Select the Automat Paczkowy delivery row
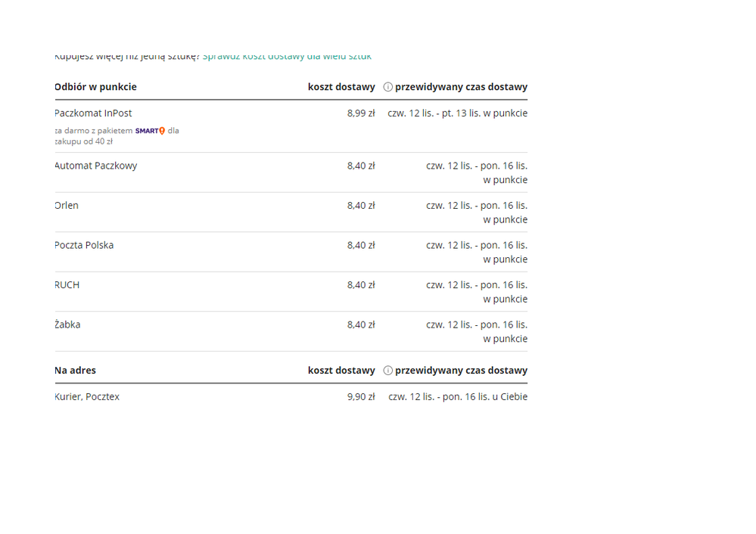Viewport: 756px width, 534px height. coord(96,166)
